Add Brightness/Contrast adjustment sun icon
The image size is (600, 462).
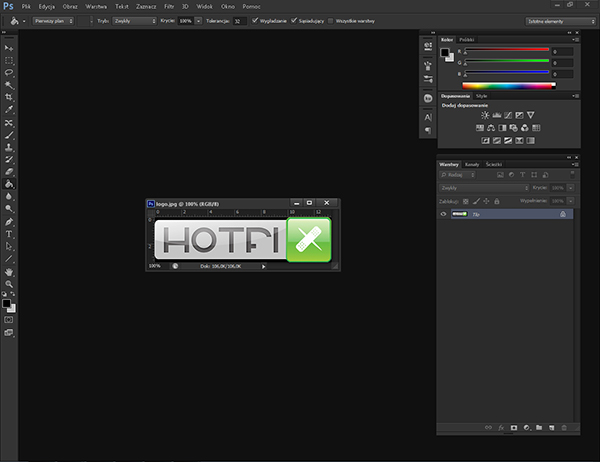coord(485,115)
